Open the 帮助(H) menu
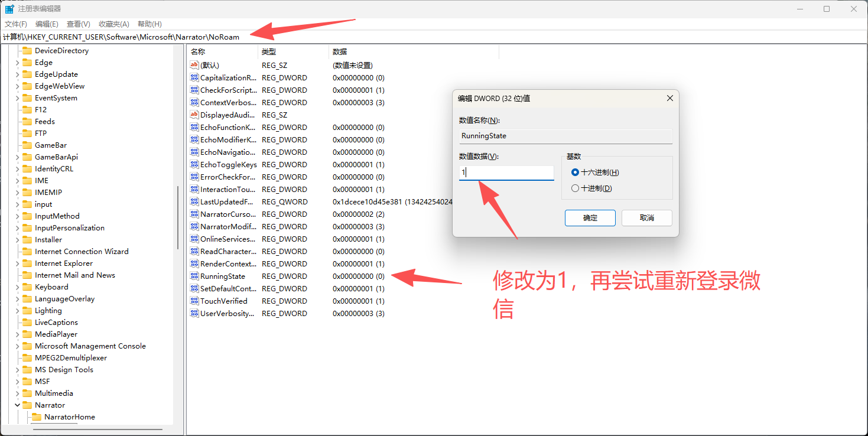 149,24
